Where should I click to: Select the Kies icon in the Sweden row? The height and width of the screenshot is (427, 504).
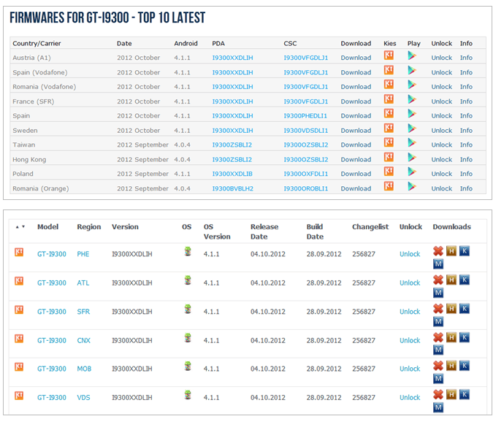389,128
